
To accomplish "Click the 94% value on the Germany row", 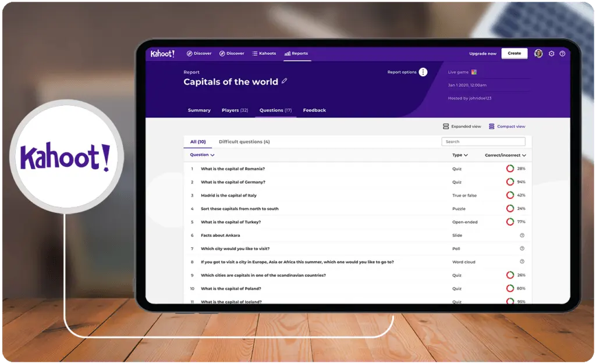I will point(521,182).
